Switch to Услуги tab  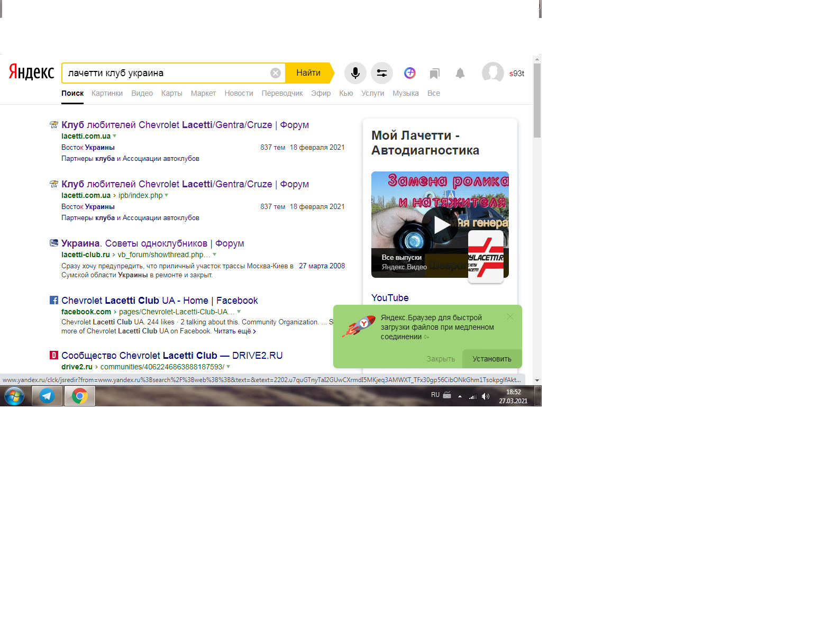tap(372, 93)
